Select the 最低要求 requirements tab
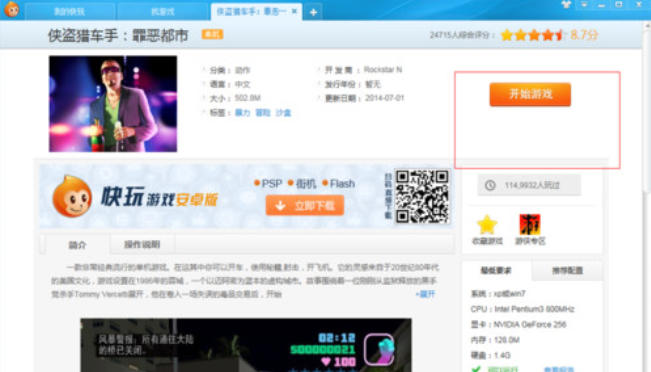Viewport: 651px width, 372px height. pyautogui.click(x=496, y=271)
